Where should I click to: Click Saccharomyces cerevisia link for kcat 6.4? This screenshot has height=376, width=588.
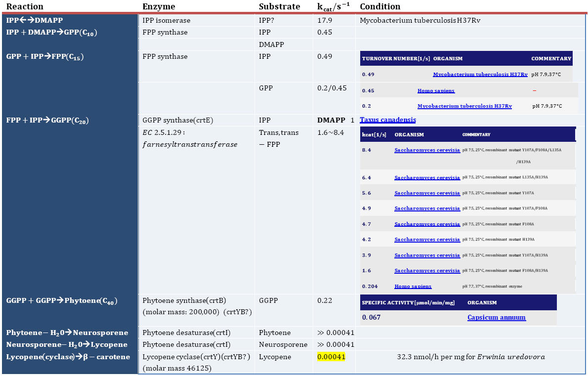(x=427, y=177)
